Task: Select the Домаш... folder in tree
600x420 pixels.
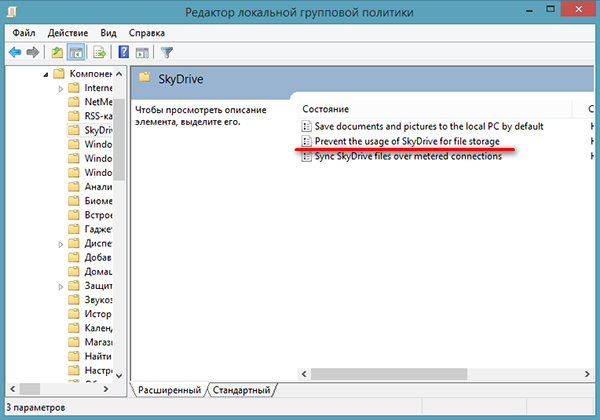Action: pos(90,272)
